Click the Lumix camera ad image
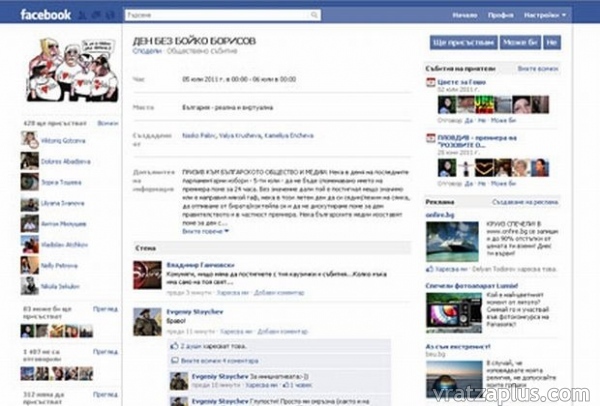The image size is (600, 406). (x=454, y=313)
